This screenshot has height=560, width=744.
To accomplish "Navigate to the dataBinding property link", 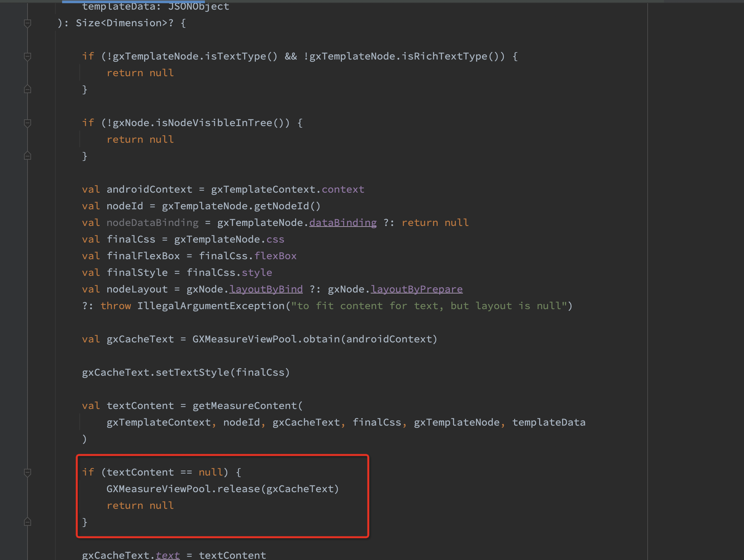I will (x=343, y=222).
